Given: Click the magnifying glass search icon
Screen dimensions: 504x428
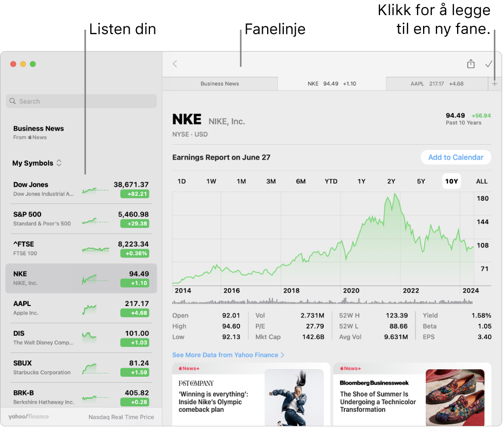Looking at the screenshot, I should 12,101.
